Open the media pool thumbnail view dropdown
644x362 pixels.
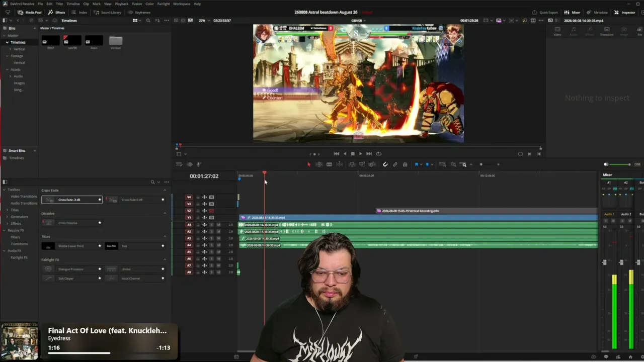click(136, 21)
